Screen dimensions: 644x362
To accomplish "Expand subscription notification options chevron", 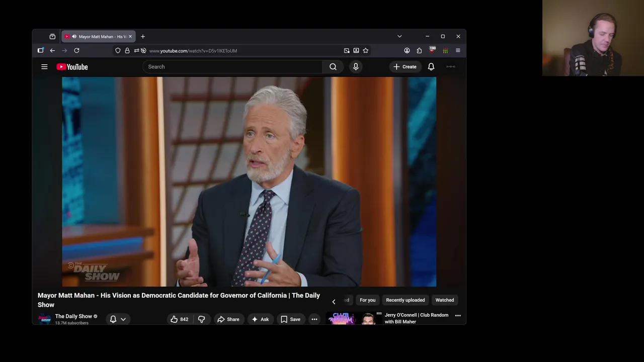I will click(x=123, y=319).
